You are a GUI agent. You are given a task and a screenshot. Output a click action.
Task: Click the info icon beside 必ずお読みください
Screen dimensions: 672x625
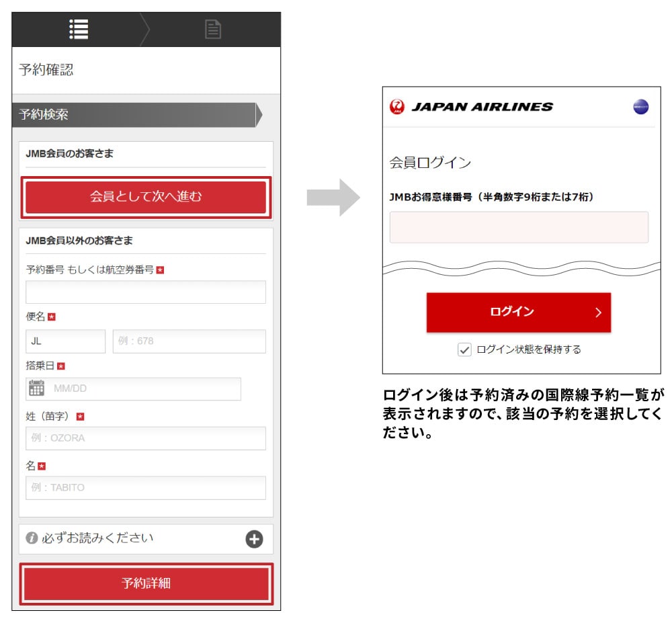31,538
